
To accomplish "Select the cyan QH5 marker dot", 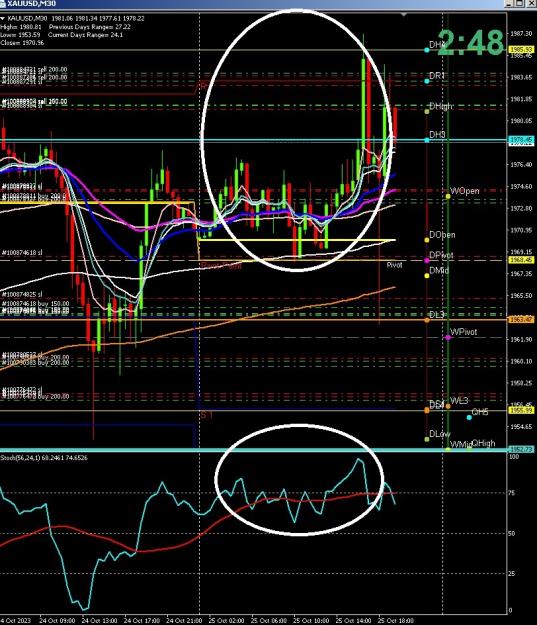I will click(469, 417).
